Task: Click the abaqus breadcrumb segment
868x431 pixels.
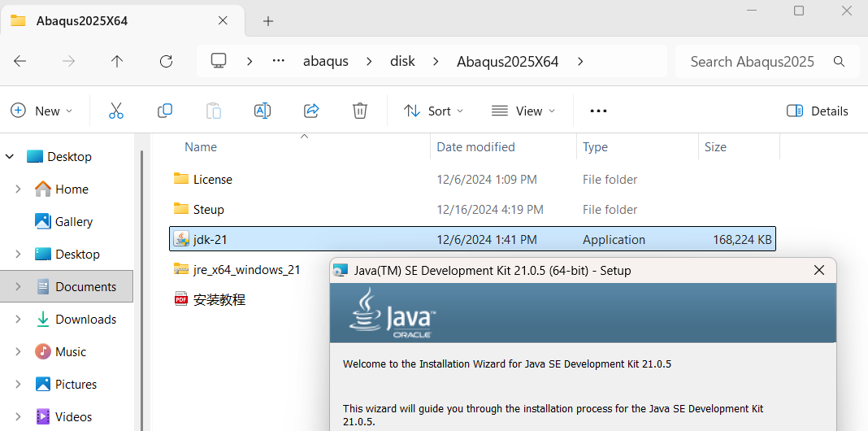Action: (325, 62)
